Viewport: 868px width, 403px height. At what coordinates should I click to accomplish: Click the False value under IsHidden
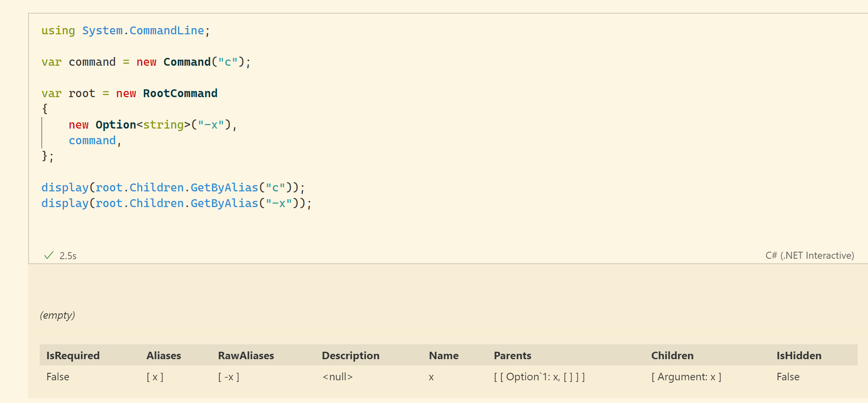pyautogui.click(x=788, y=377)
